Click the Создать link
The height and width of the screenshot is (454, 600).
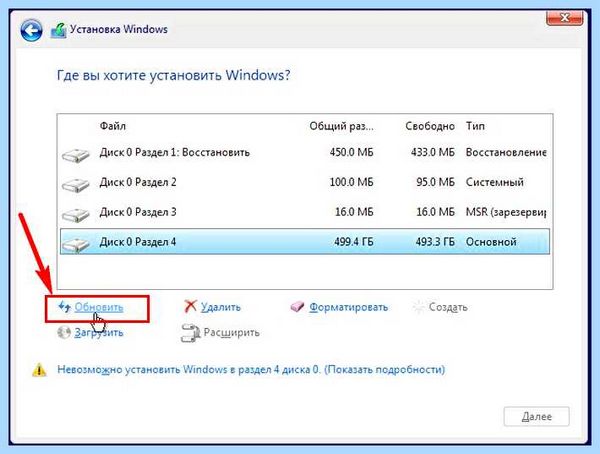point(448,307)
